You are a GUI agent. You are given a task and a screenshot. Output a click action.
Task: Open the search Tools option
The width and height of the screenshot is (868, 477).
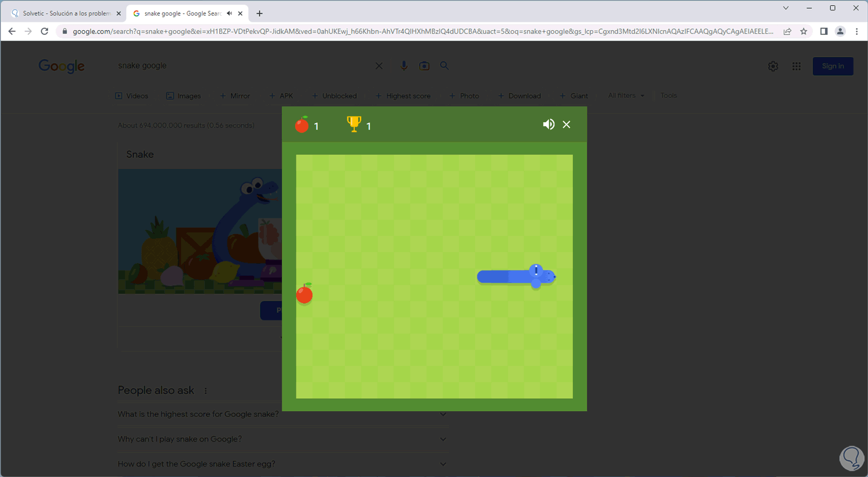point(668,95)
